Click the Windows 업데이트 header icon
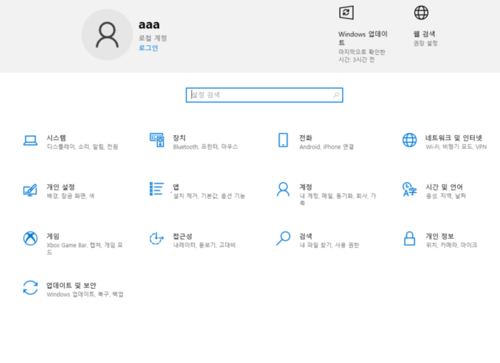 [x=346, y=13]
